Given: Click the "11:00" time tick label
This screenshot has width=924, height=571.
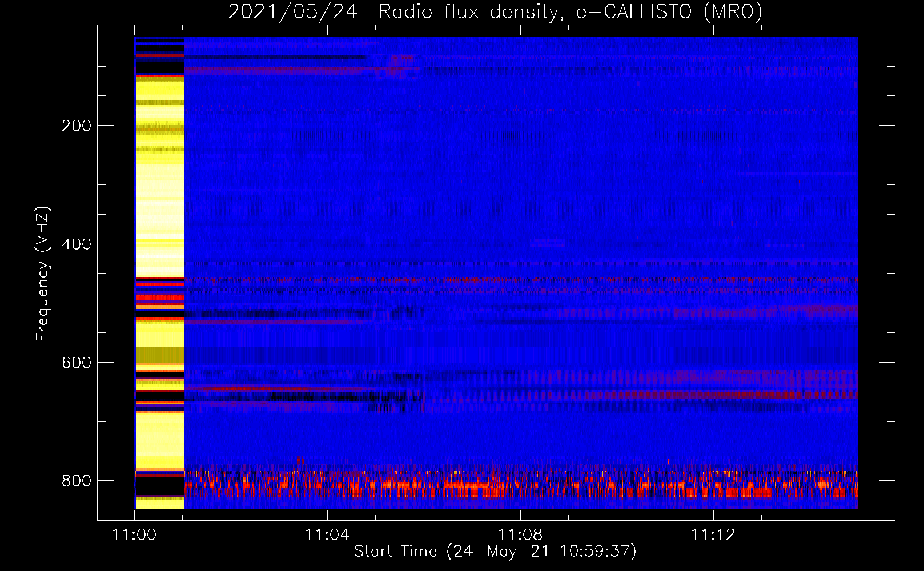Looking at the screenshot, I should pyautogui.click(x=134, y=535).
